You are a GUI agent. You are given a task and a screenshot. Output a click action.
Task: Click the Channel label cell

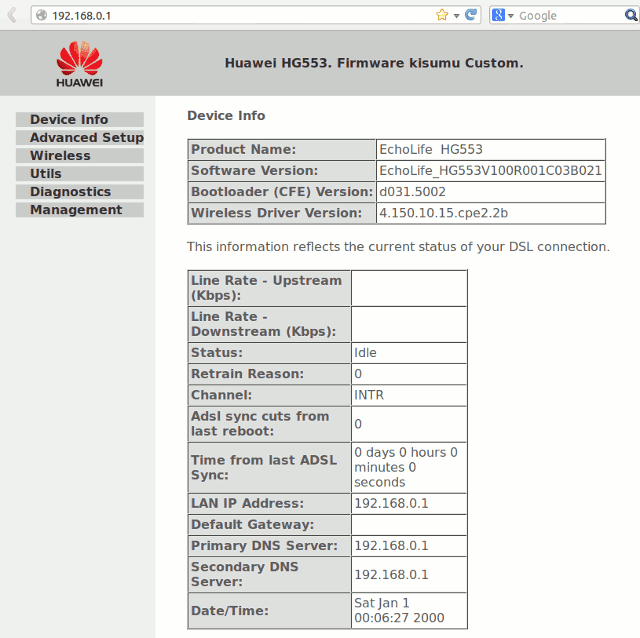click(x=269, y=395)
